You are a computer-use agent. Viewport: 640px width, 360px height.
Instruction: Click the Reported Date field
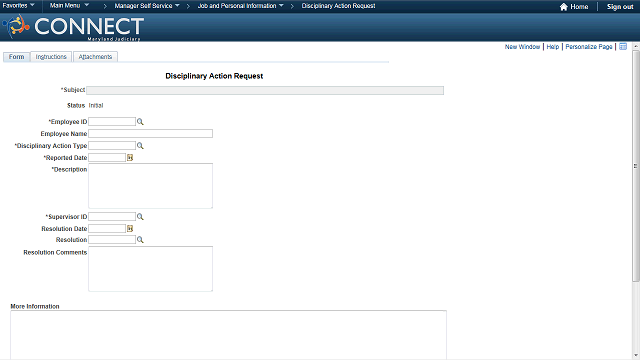pyautogui.click(x=107, y=158)
